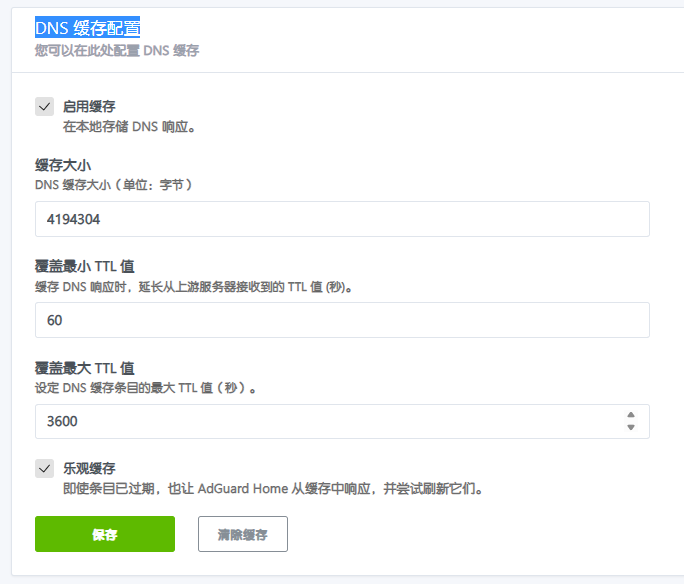Click the 在本地存储 DNS 响应 description
This screenshot has width=684, height=584.
tap(128, 127)
